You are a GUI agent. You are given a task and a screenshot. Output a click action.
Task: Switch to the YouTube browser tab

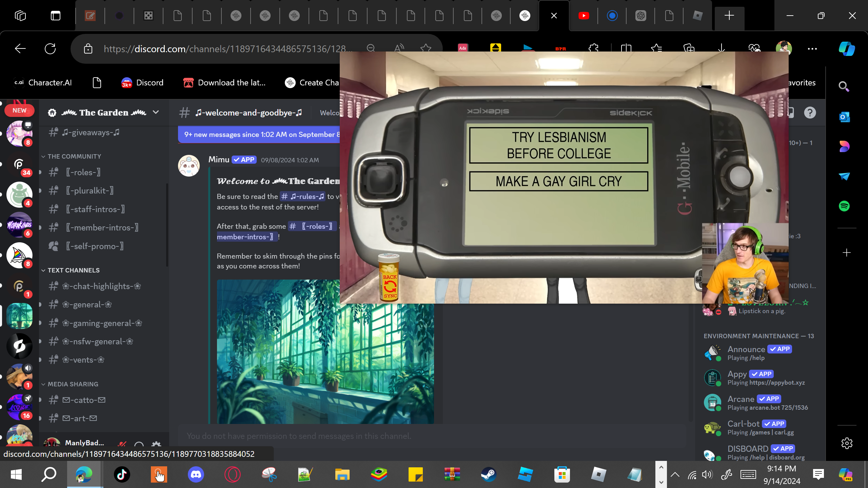tap(584, 16)
